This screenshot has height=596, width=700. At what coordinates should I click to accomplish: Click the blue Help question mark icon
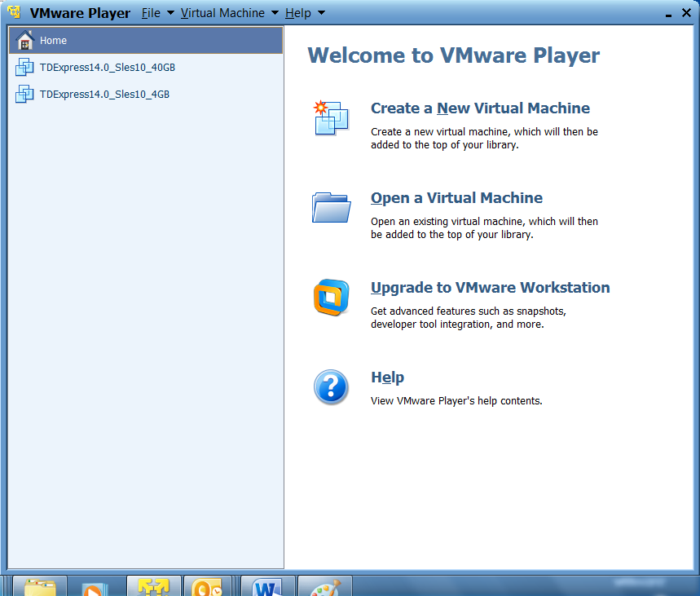click(x=329, y=386)
